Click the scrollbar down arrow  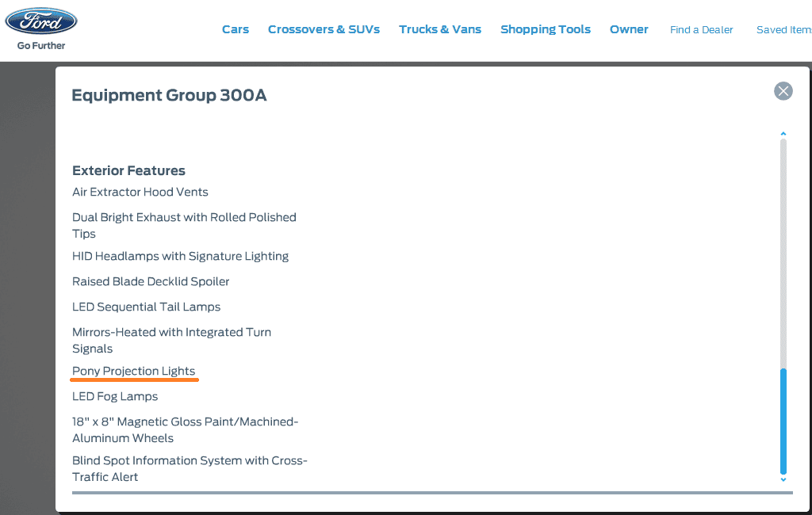783,480
